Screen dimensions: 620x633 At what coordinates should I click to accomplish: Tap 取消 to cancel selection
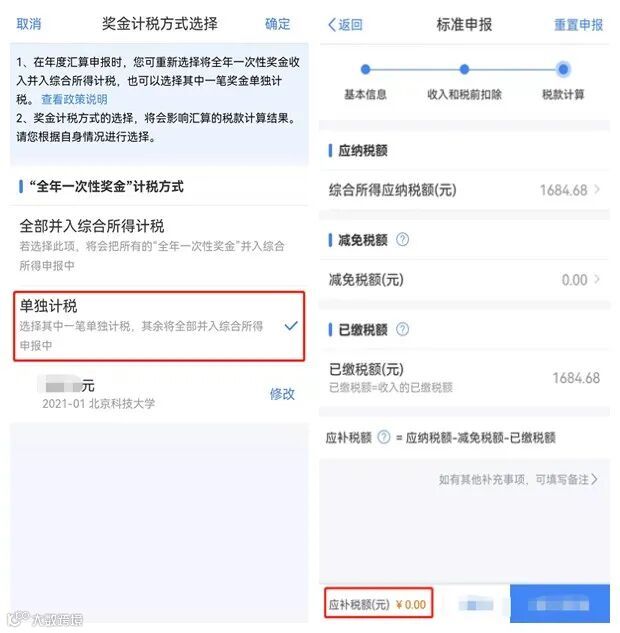click(x=29, y=24)
